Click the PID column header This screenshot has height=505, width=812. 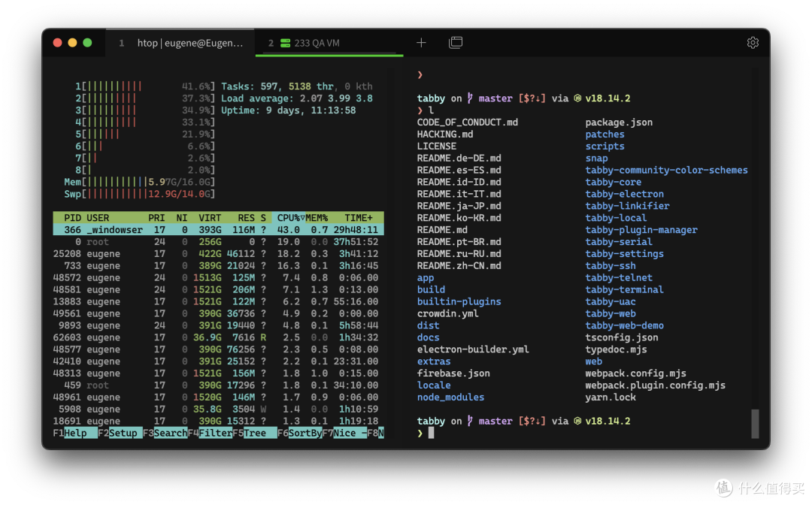(72, 218)
